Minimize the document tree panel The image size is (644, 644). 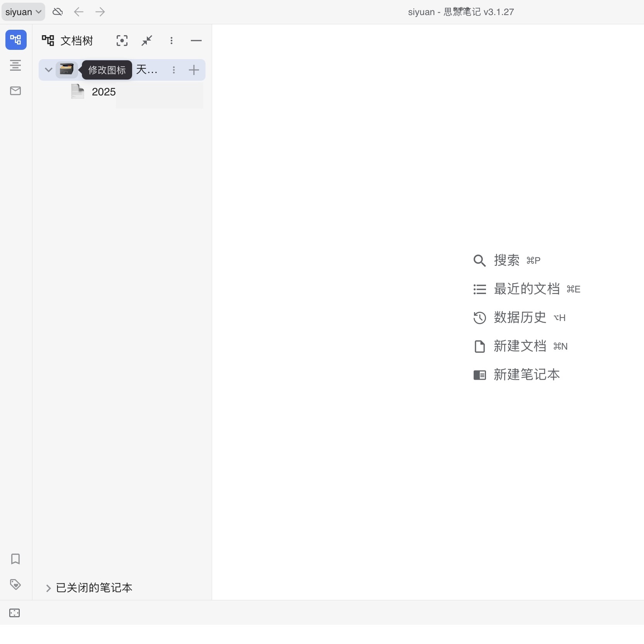[x=196, y=41]
